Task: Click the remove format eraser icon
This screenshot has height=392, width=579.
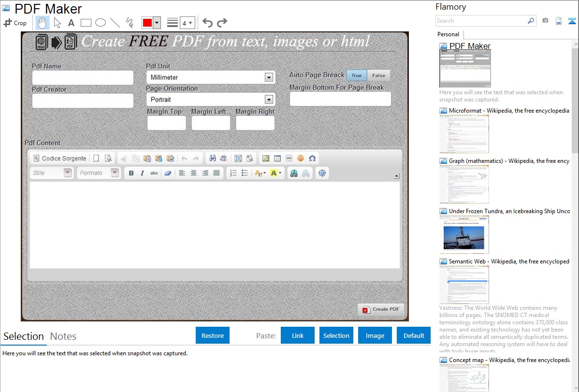Action: click(x=168, y=173)
